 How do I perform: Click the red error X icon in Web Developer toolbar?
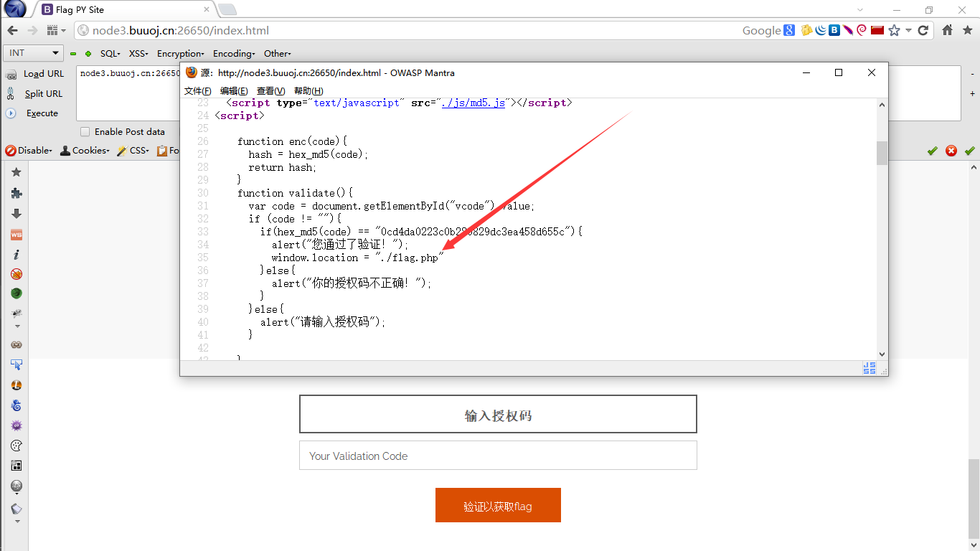951,151
